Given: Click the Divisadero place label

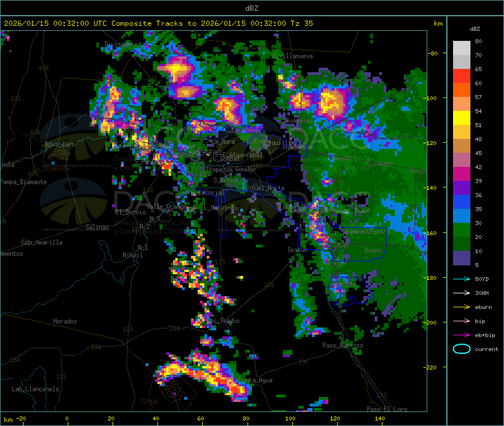Looking at the screenshot, I should click(x=121, y=44).
